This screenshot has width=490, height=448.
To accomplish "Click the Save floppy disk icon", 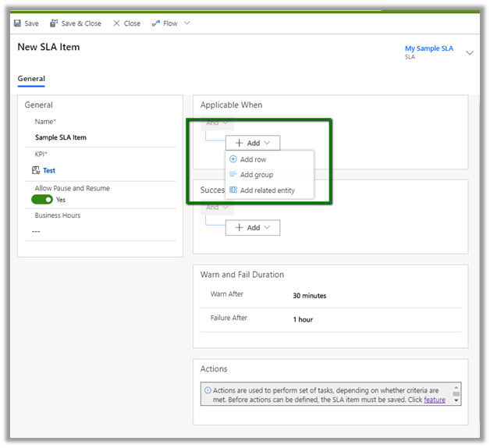I will (17, 23).
